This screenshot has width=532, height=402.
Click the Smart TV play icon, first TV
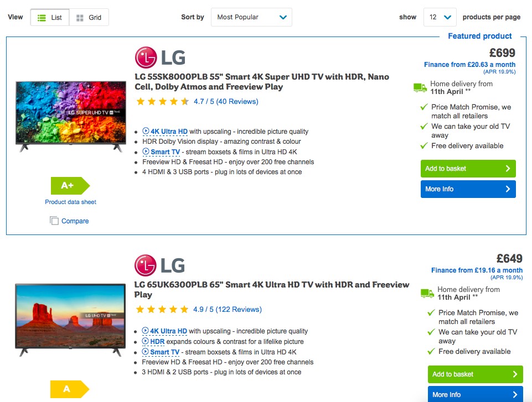tap(146, 152)
